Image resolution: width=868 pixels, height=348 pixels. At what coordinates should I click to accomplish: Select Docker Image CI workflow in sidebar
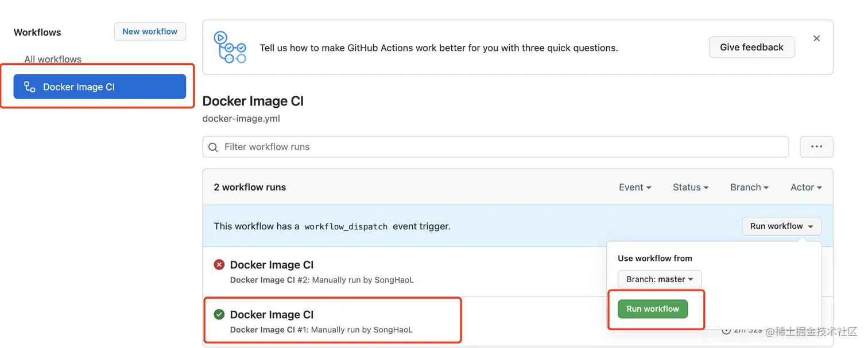tap(100, 87)
